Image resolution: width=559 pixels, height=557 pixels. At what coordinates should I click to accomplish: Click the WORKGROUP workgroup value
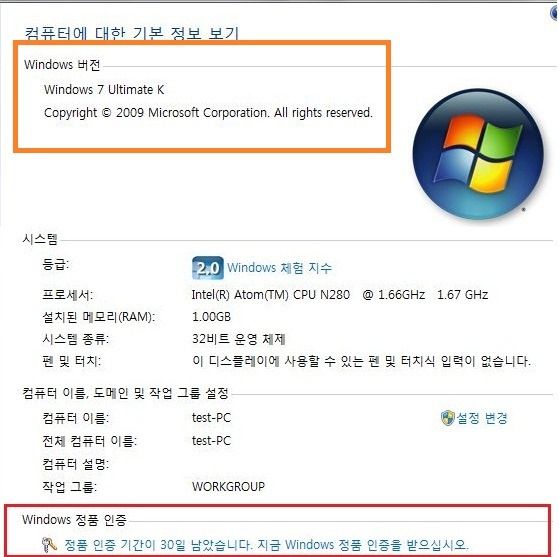point(229,486)
